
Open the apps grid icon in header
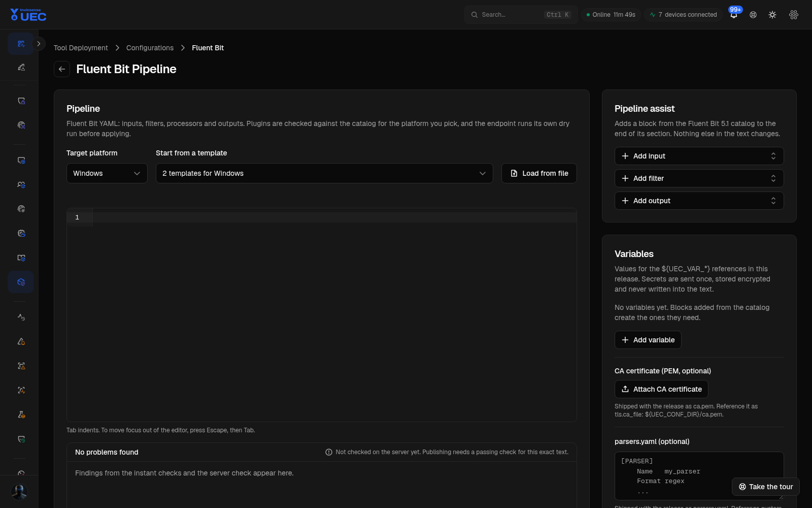point(794,15)
